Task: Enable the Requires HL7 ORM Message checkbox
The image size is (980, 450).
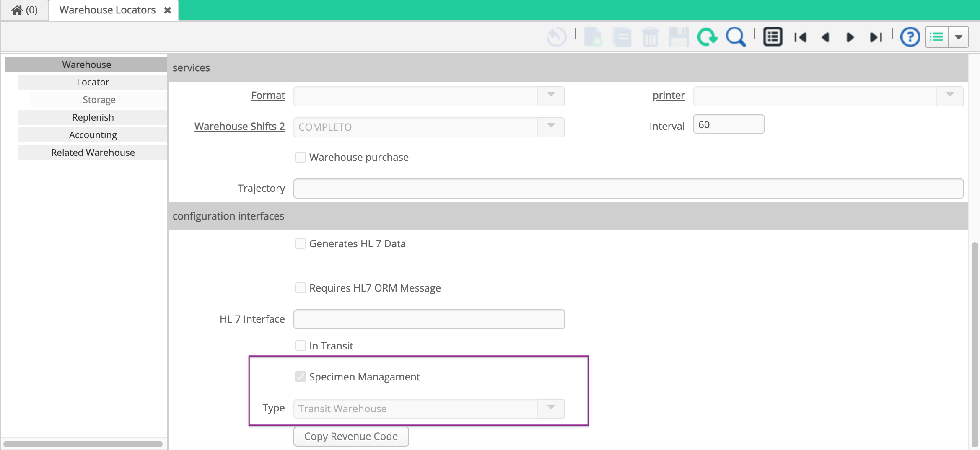Action: tap(300, 287)
